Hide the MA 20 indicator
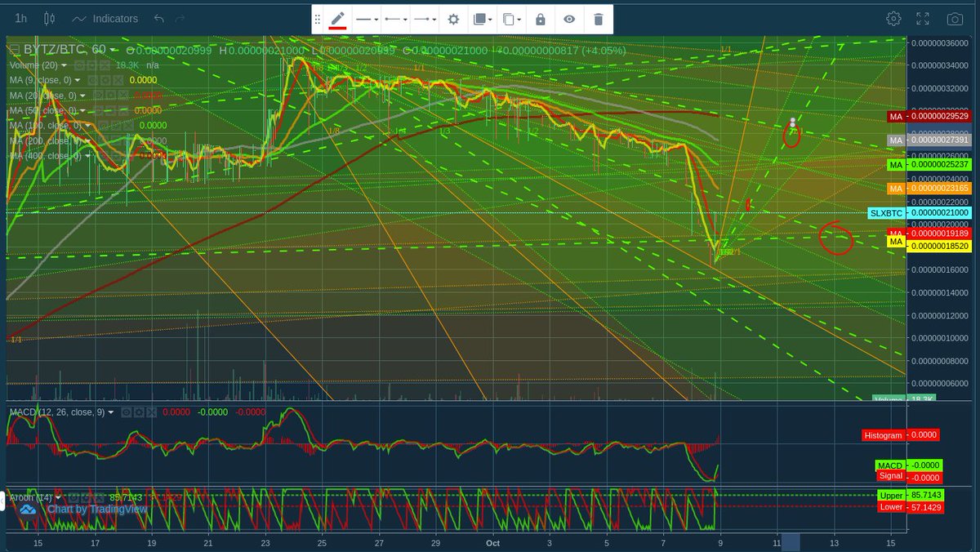This screenshot has width=980, height=552. (x=97, y=95)
